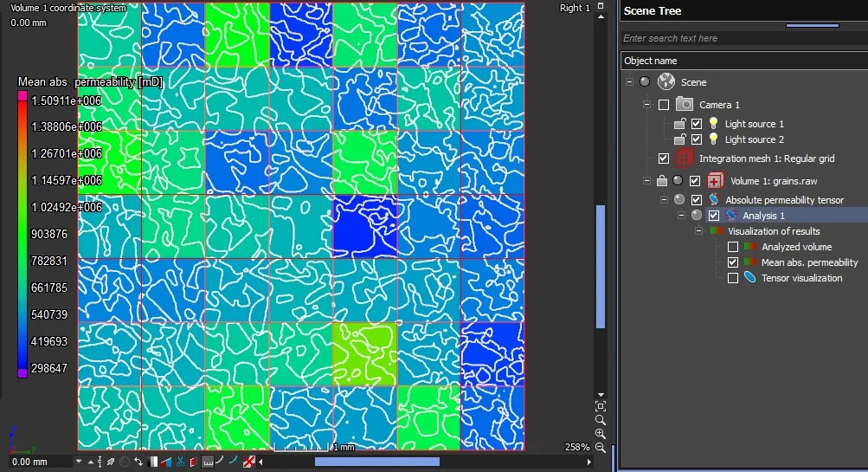Click the Scene Tree search field

(744, 38)
